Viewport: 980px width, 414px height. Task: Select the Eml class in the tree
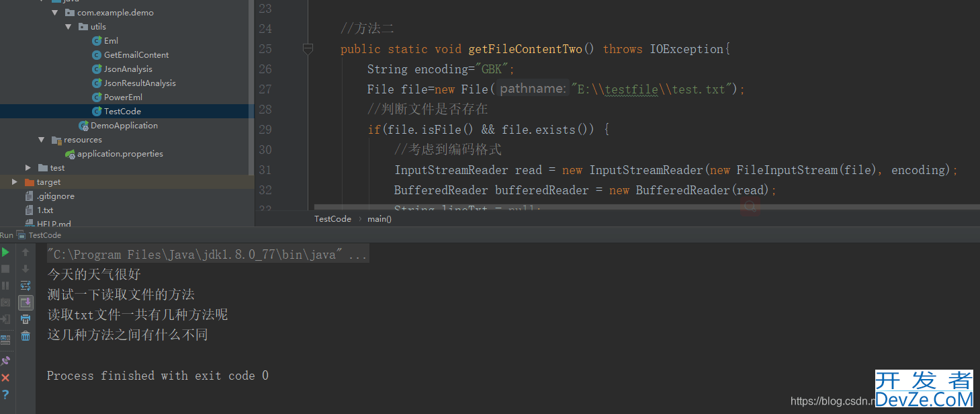point(111,41)
